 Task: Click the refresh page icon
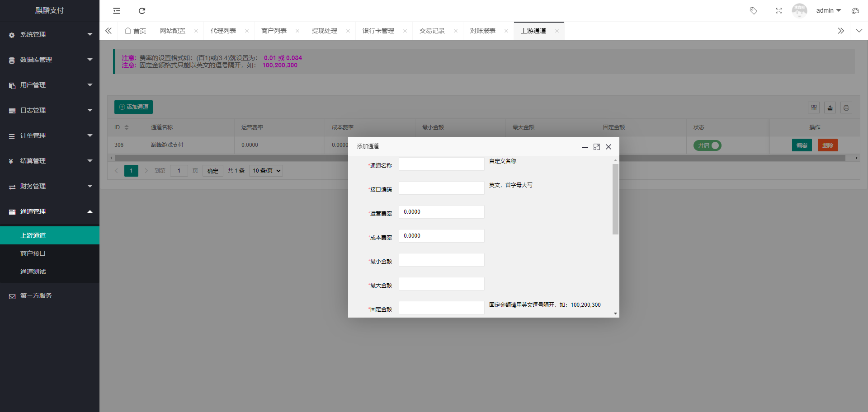click(x=142, y=10)
